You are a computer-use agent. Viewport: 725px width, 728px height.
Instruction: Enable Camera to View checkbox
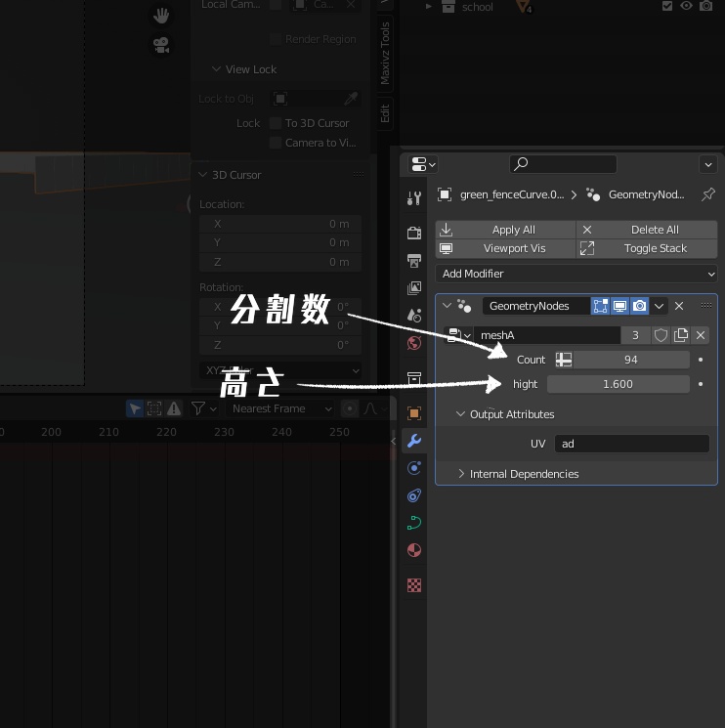276,143
